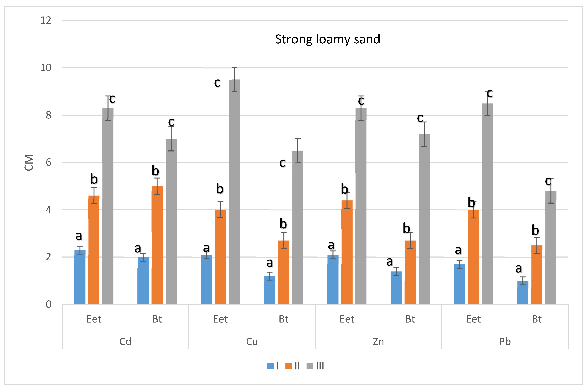Screen dimensions: 588x391
Task: Select the 12 tick label on y-axis
Action: 46,20
